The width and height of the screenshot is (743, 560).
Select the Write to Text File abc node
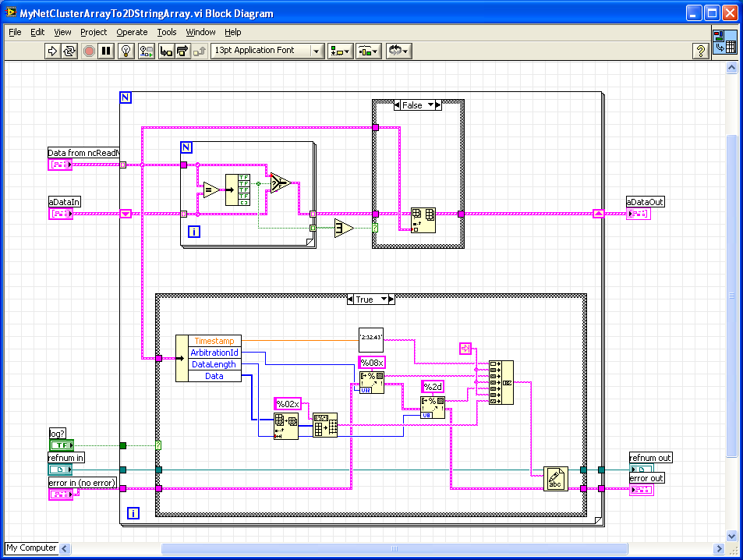[555, 479]
